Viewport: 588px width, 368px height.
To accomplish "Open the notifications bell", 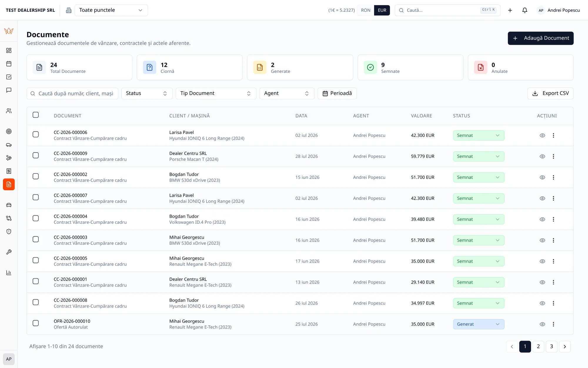I will (x=524, y=10).
